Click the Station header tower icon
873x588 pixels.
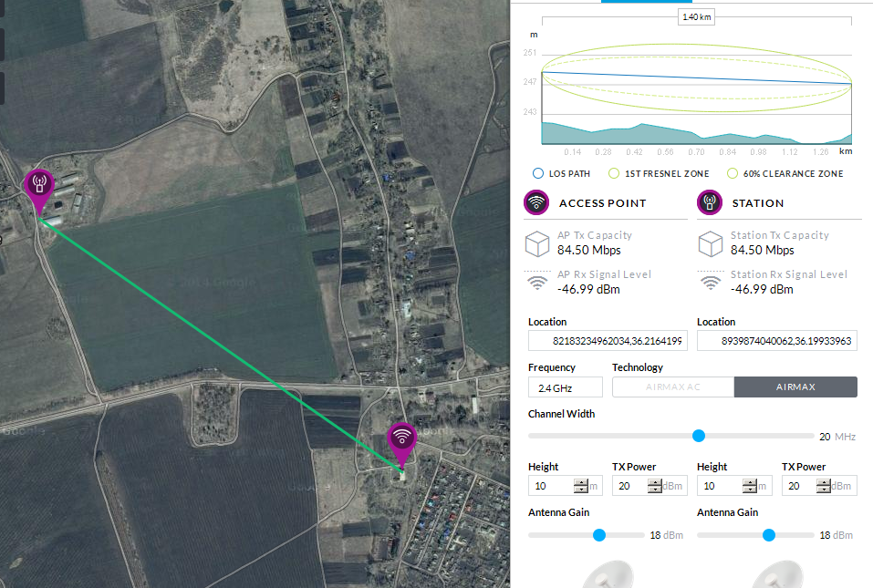point(710,202)
